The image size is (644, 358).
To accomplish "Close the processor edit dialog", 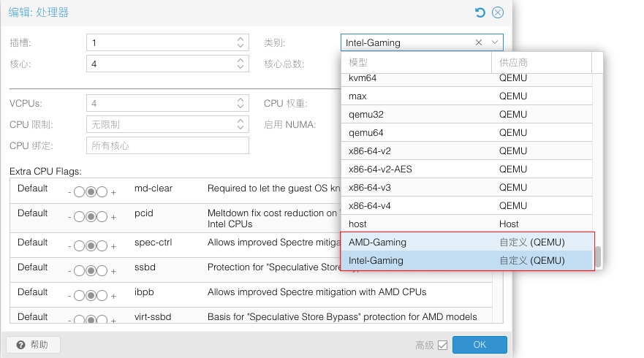I will (x=498, y=12).
